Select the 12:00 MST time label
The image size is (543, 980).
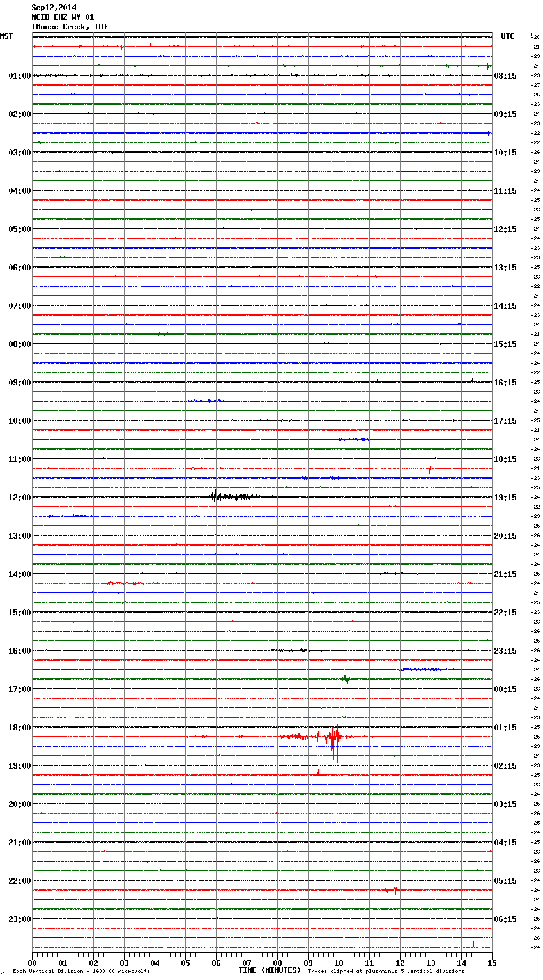tap(20, 498)
